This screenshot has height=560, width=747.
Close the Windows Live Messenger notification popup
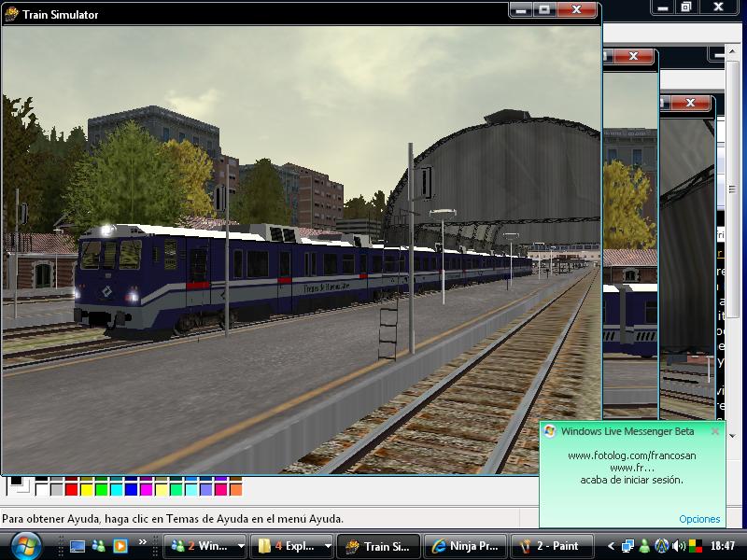click(715, 431)
